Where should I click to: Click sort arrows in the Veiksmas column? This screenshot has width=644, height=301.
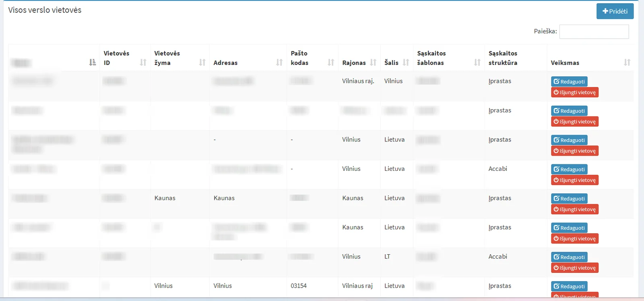627,62
